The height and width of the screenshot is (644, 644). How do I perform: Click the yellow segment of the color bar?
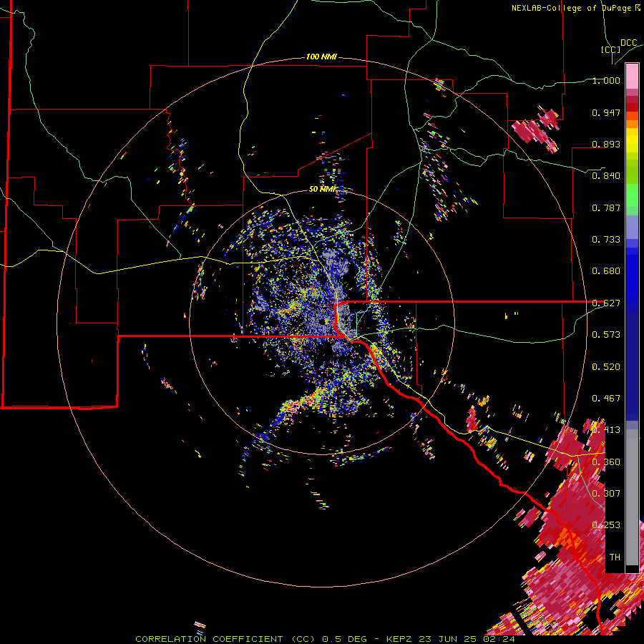[x=632, y=141]
